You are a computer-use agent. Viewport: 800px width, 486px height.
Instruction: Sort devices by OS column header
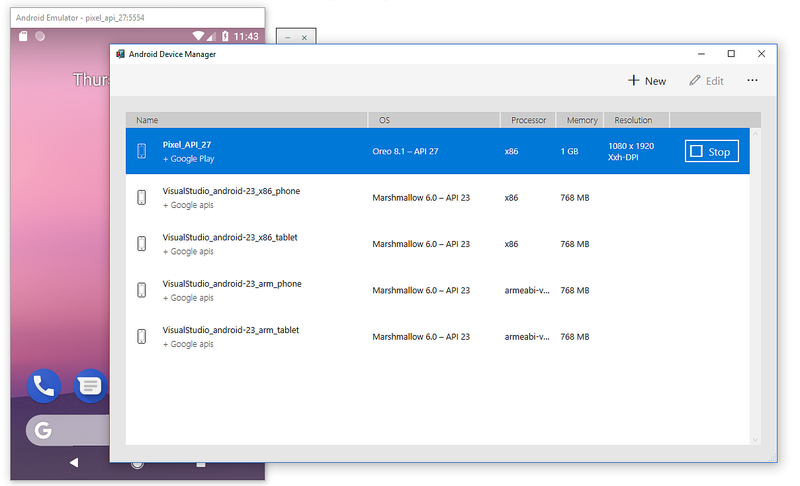385,120
